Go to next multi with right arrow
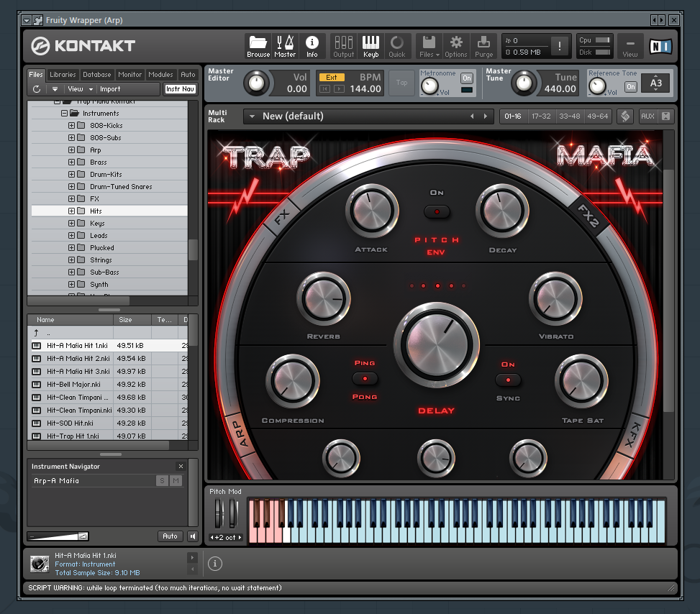 click(x=486, y=116)
